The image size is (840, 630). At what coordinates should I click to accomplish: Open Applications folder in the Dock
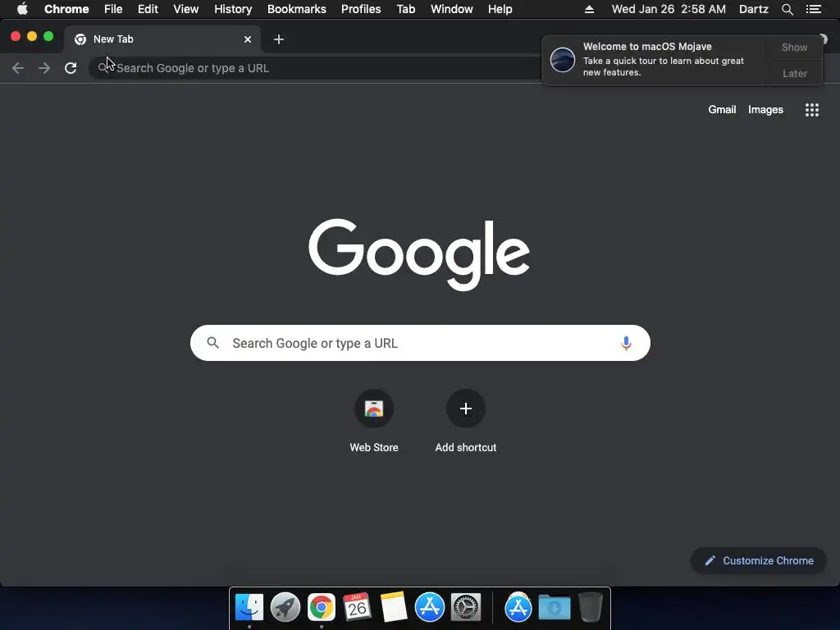(518, 607)
